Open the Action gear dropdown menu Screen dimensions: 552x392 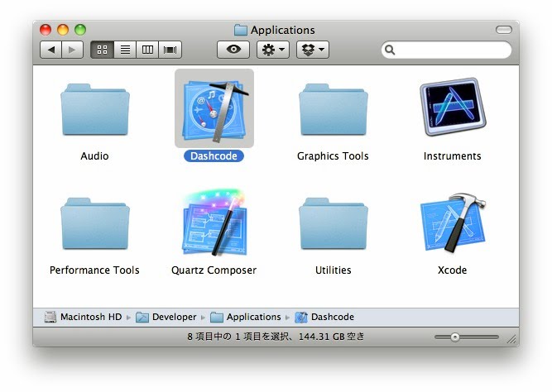tap(272, 50)
